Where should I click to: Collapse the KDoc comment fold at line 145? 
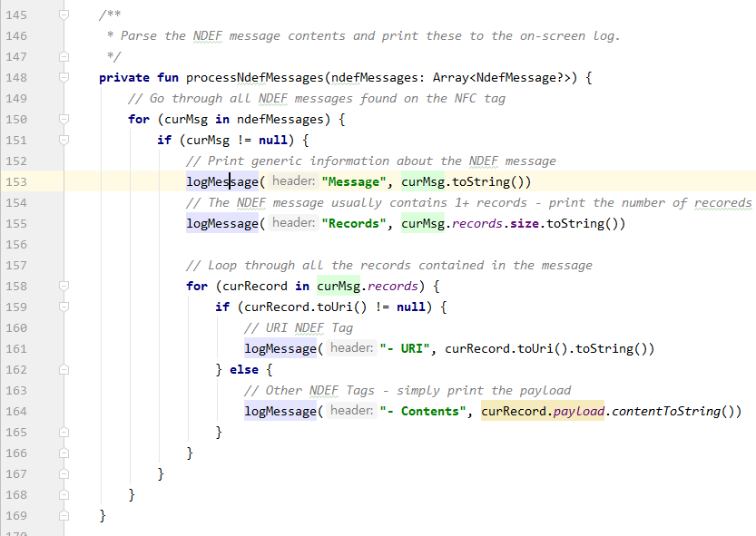tap(64, 15)
